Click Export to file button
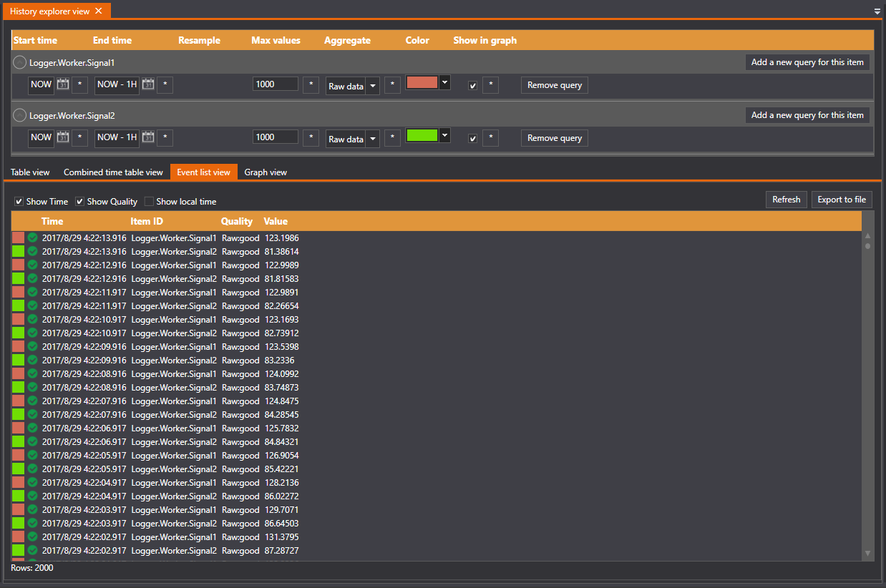886x588 pixels. [x=842, y=200]
